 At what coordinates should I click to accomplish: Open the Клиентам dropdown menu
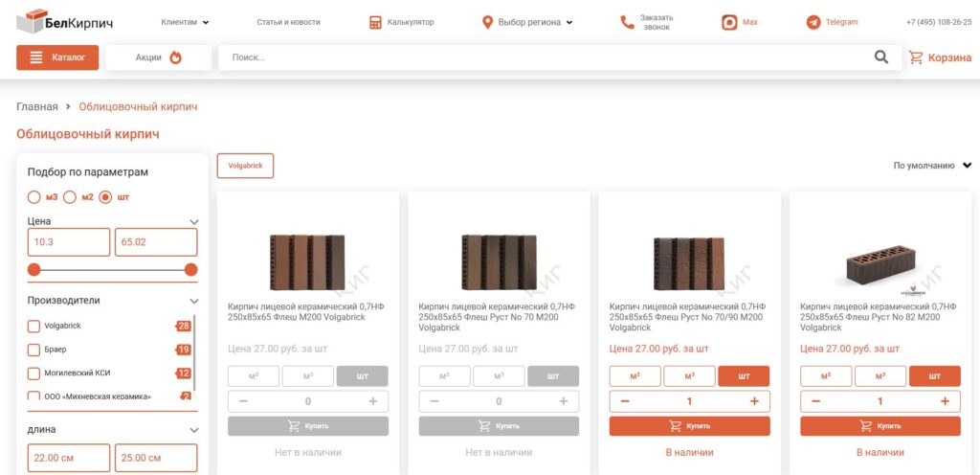185,22
